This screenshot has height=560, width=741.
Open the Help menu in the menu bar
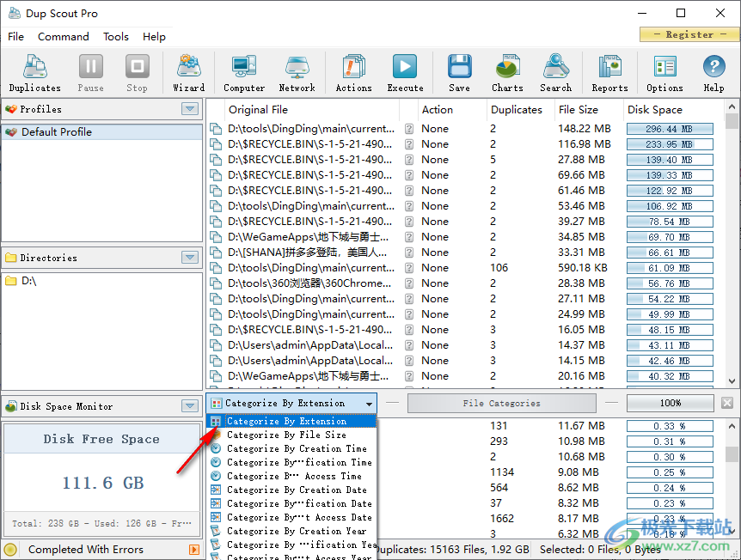(154, 36)
